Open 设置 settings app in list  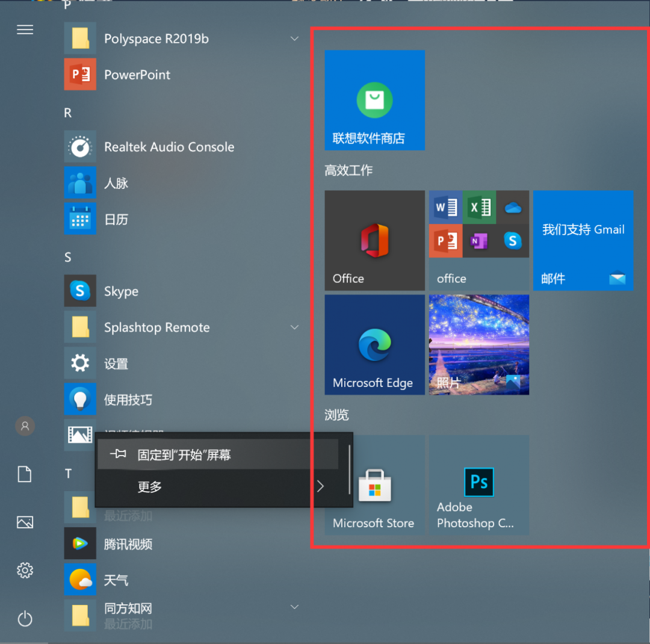182,364
